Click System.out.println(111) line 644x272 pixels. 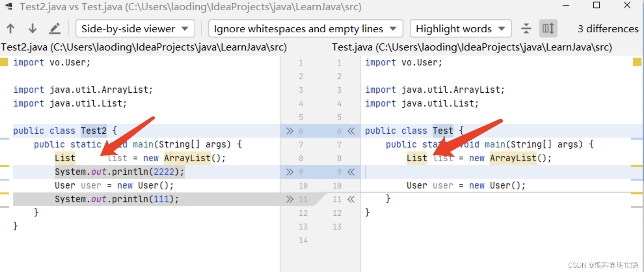[117, 199]
